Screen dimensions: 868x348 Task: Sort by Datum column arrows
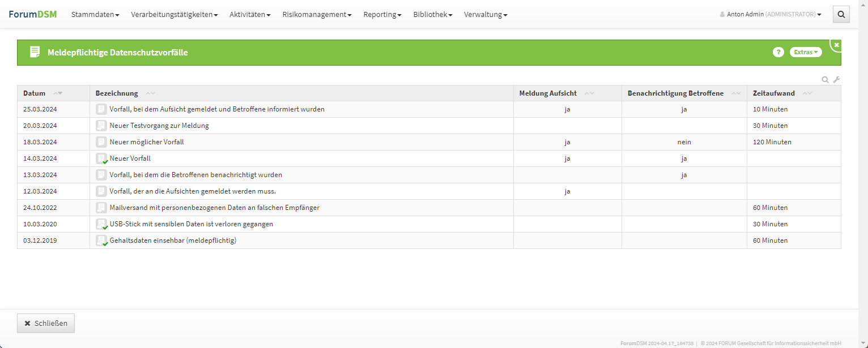click(x=58, y=93)
